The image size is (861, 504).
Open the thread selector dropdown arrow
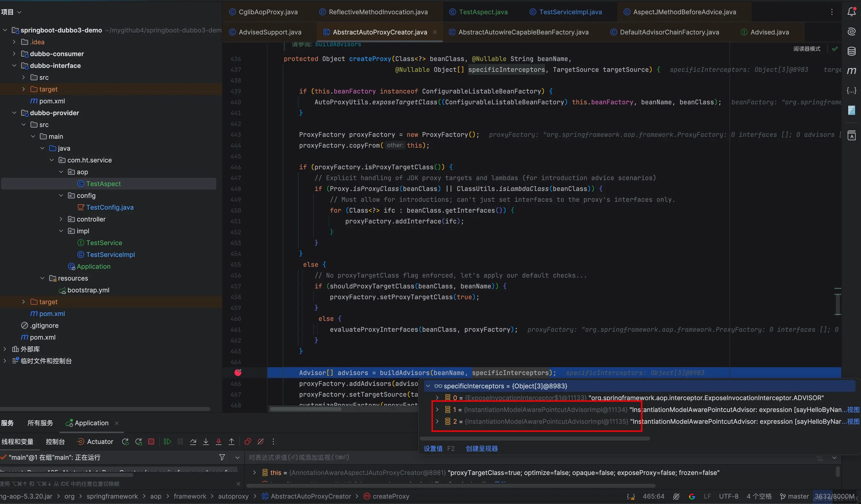pos(237,457)
